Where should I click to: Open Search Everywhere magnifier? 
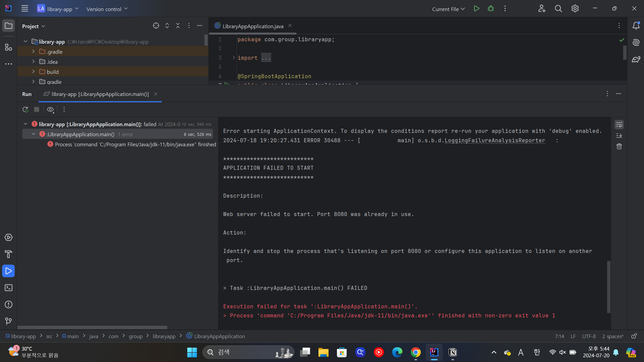[x=558, y=9]
